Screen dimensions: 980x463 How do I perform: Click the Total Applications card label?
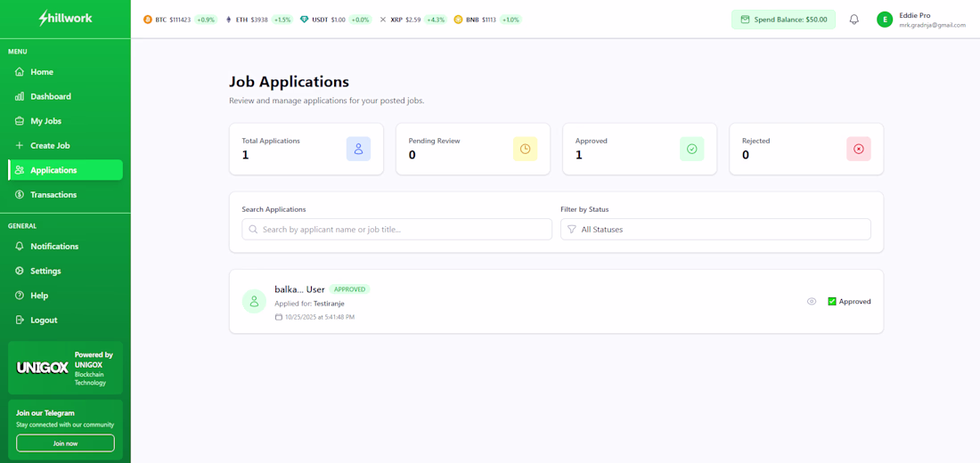(271, 141)
